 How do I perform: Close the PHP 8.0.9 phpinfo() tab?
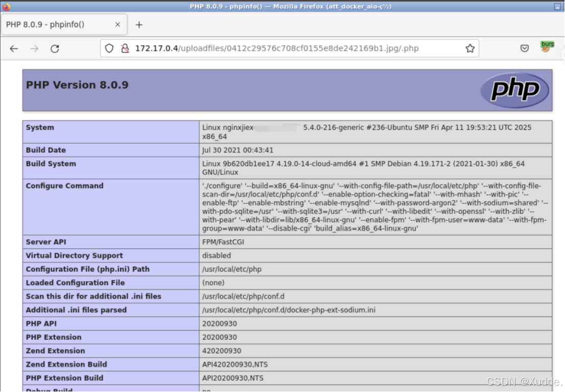(117, 24)
